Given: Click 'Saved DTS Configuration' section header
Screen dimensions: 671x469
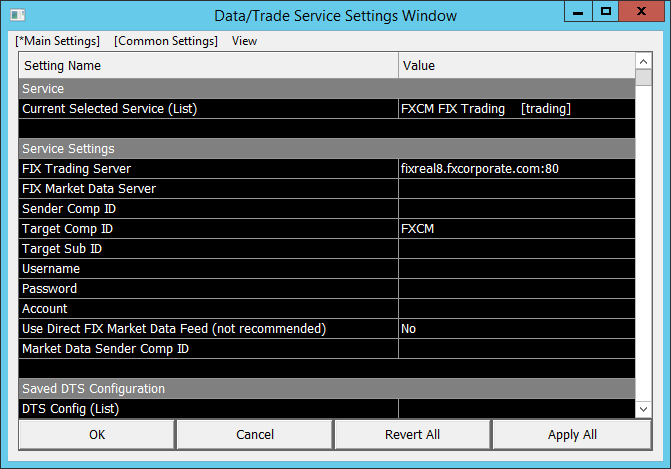Looking at the screenshot, I should (327, 389).
